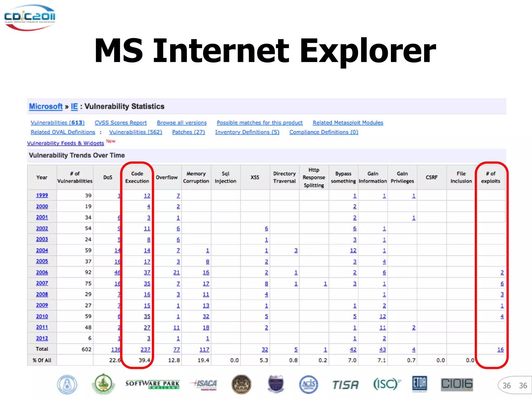
Task: Open the 2006 year row link
Action: (42, 272)
